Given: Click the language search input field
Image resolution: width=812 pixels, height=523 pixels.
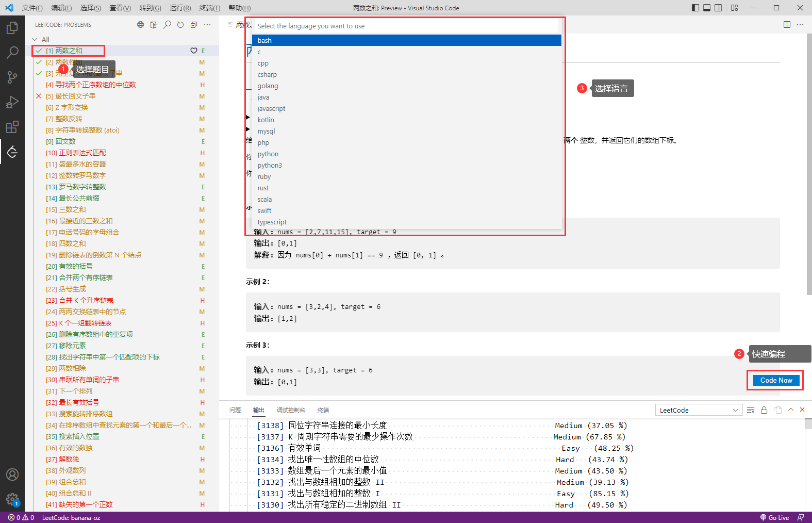Looking at the screenshot, I should point(406,26).
